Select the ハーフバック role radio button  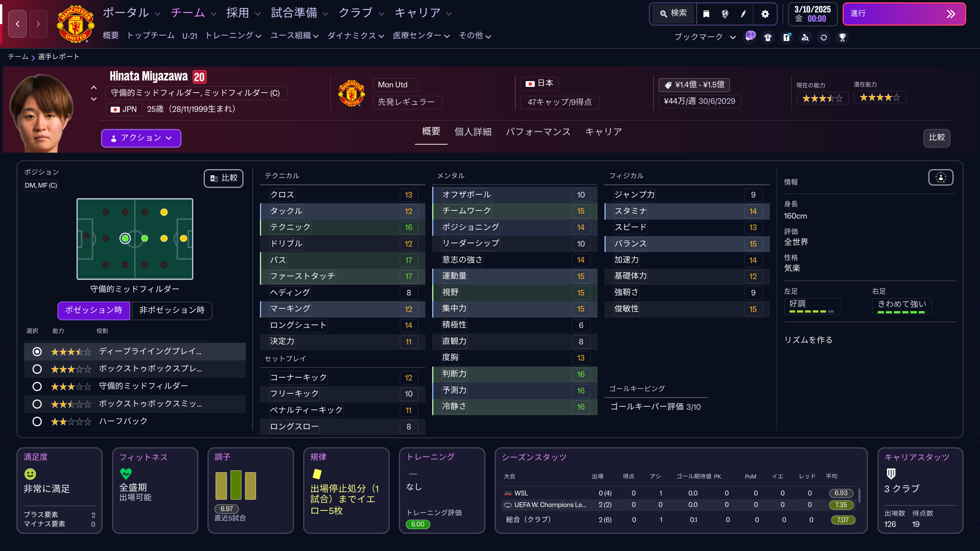[37, 421]
